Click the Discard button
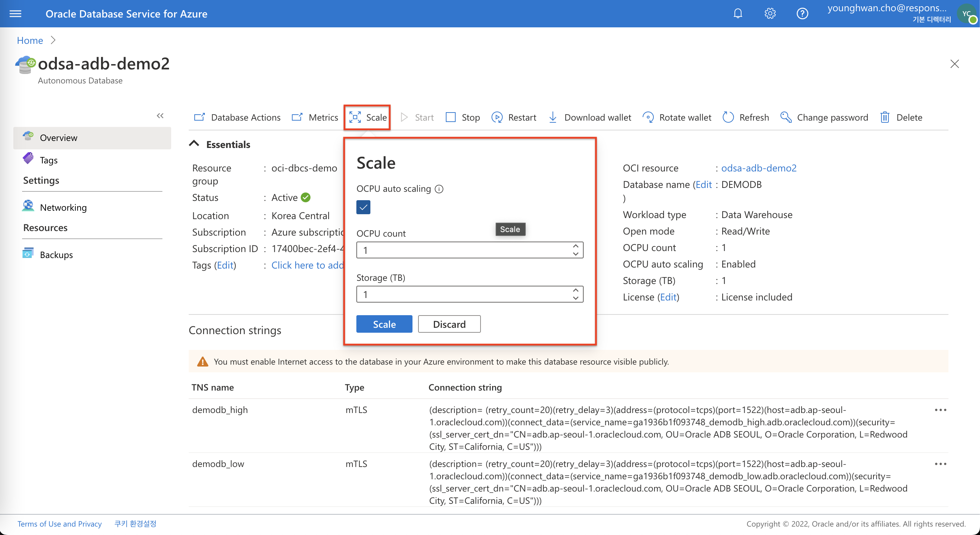This screenshot has width=980, height=535. point(449,324)
